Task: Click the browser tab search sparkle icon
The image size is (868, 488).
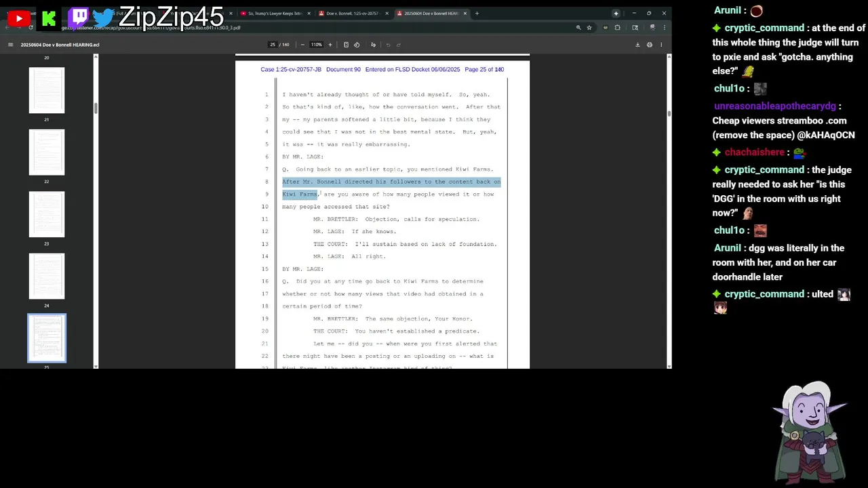Action: pos(616,14)
